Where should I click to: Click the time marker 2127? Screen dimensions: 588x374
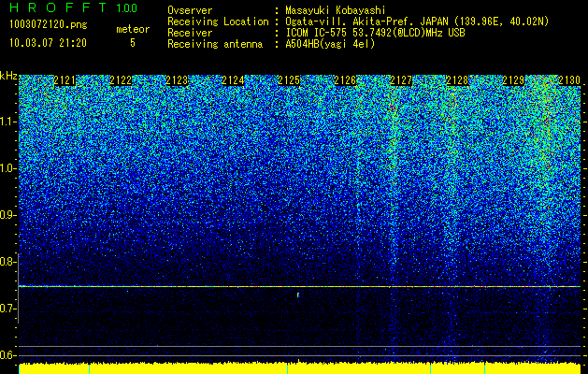401,80
